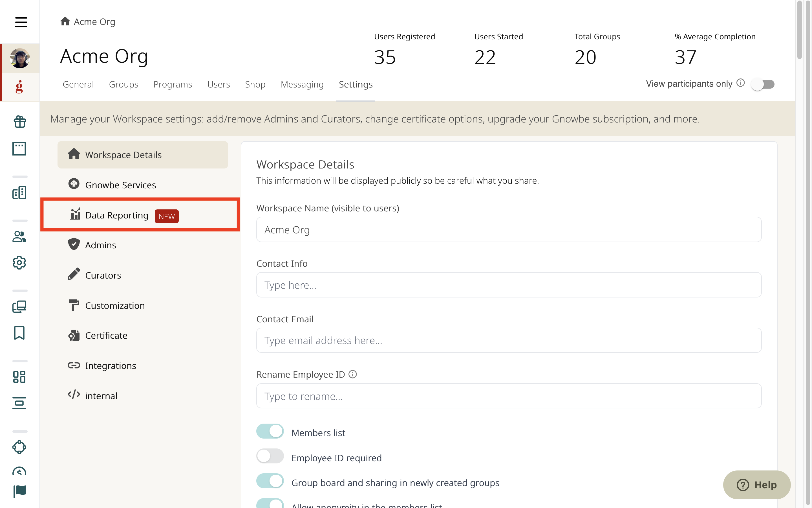
Task: Open the gift box icon in sidebar
Action: 19,122
